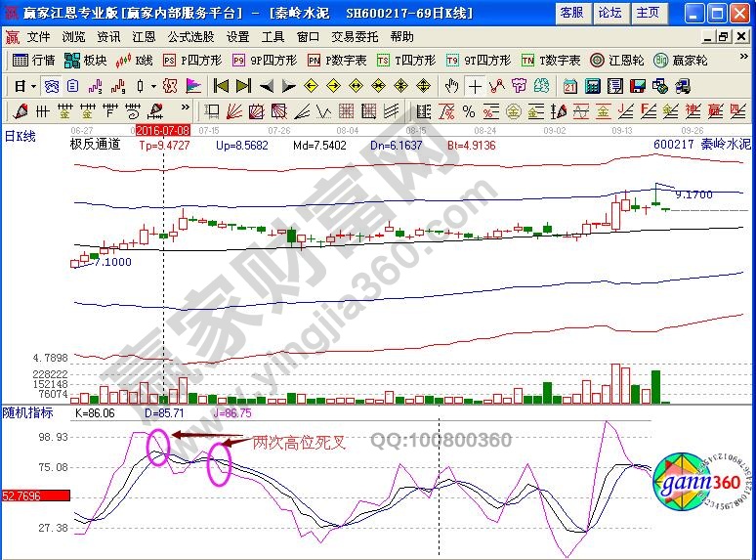The image size is (756, 560).
Task: Click the 论坛 forum button
Action: (x=609, y=13)
